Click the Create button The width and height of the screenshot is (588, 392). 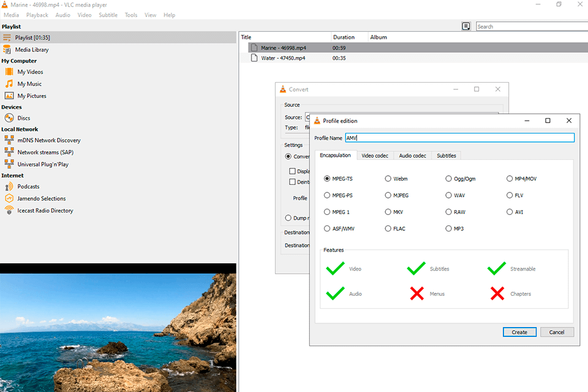click(519, 332)
